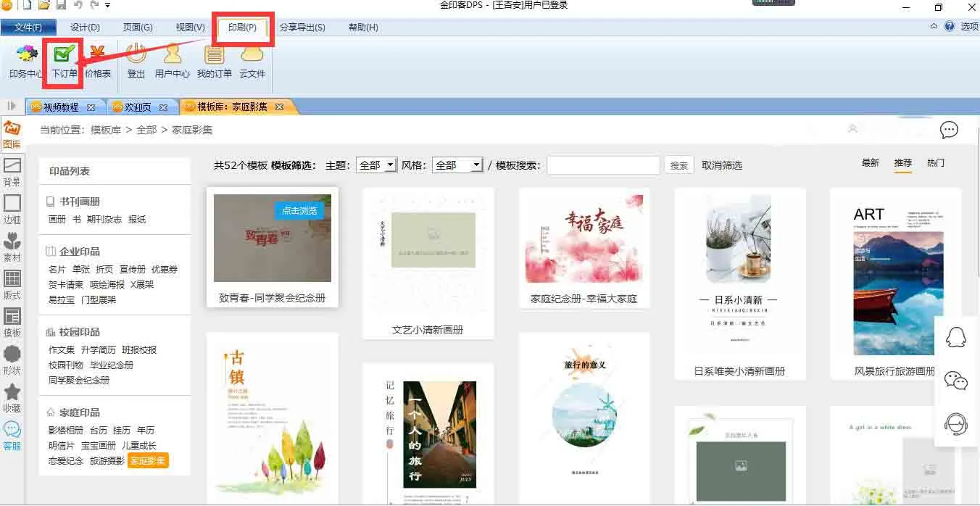Close the 视频教程 tab
Image resolution: width=980 pixels, height=506 pixels.
91,107
